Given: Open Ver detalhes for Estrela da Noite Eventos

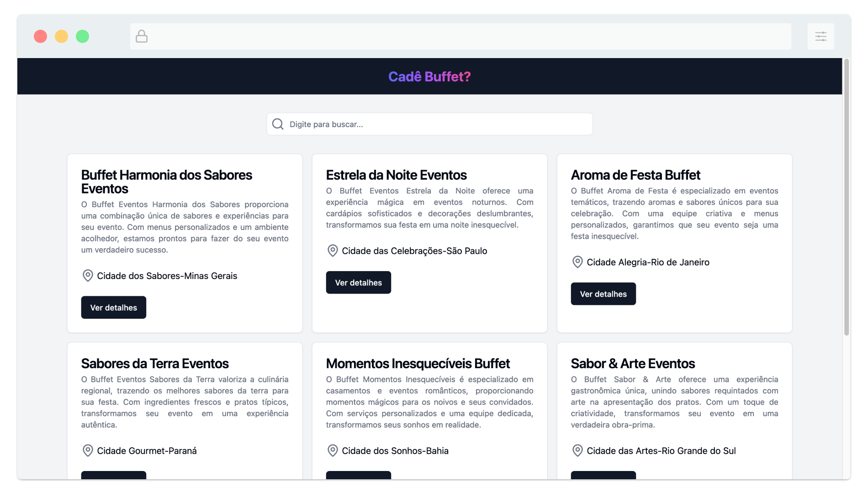Looking at the screenshot, I should tap(359, 283).
